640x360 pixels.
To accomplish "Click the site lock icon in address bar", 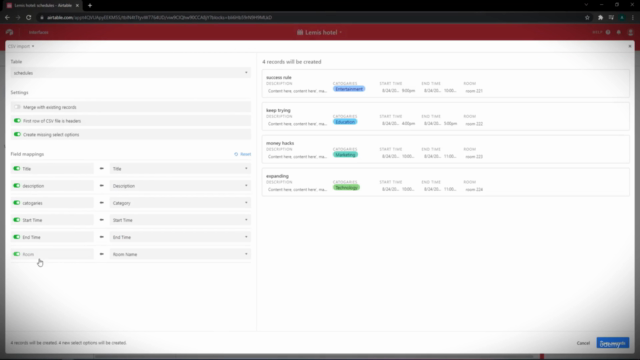I will tap(42, 18).
